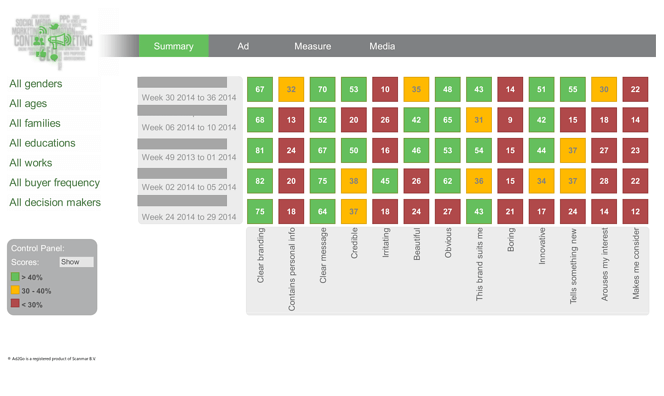Click the marketing megaphone logo image
The height and width of the screenshot is (396, 664).
click(x=52, y=41)
